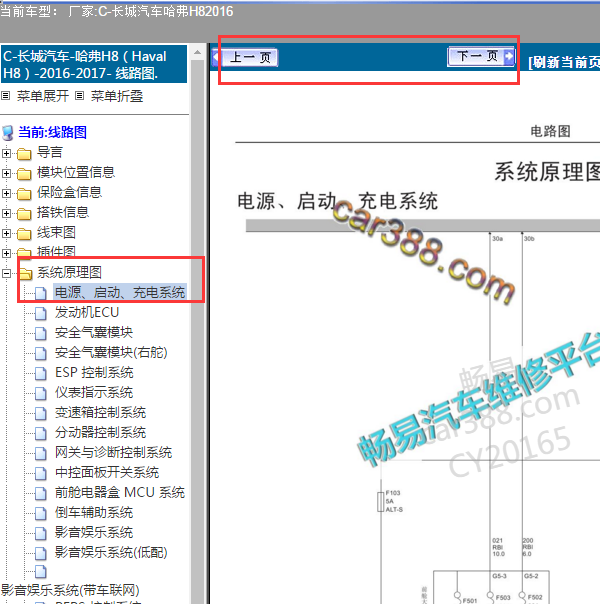This screenshot has height=604, width=600.
Task: Go to previous page with 上一页 button
Action: (245, 58)
